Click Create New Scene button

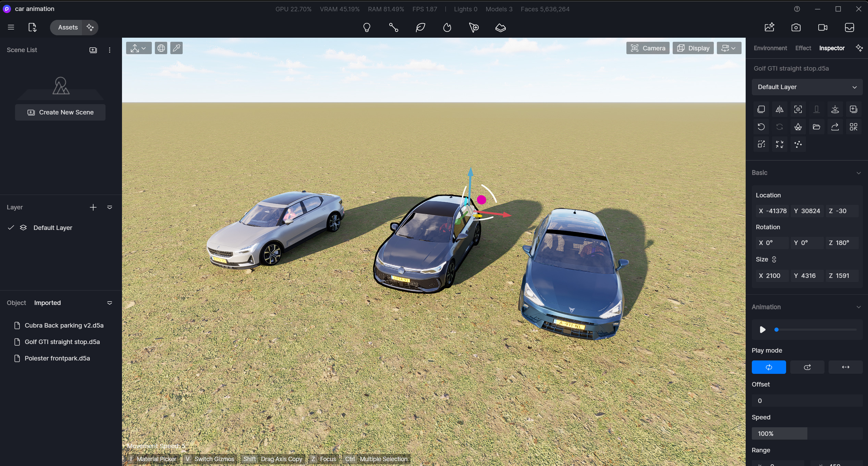click(x=60, y=112)
